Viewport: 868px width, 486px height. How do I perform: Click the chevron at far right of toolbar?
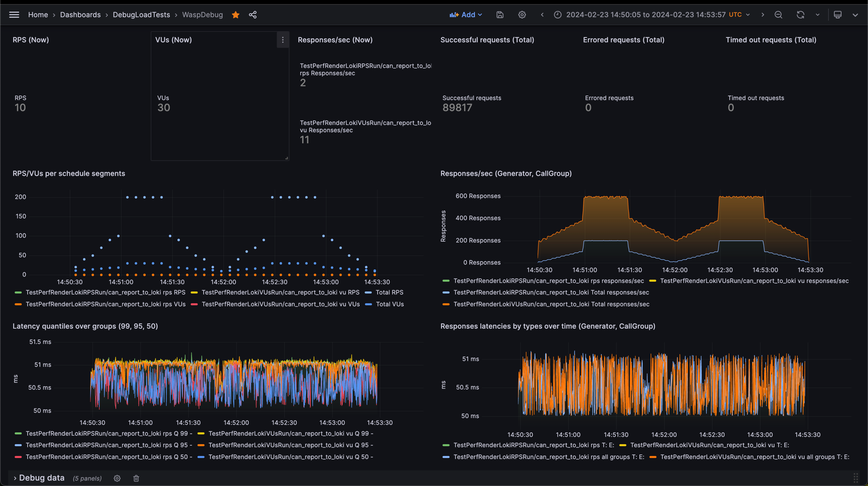[855, 15]
